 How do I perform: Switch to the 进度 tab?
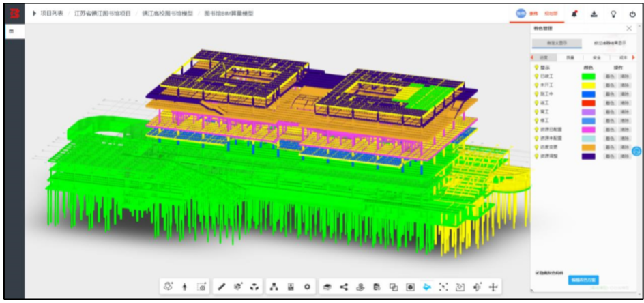544,58
